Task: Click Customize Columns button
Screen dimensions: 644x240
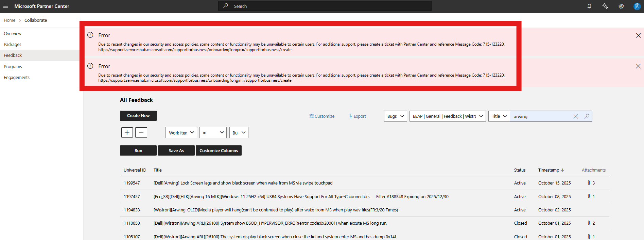Action: click(x=219, y=150)
